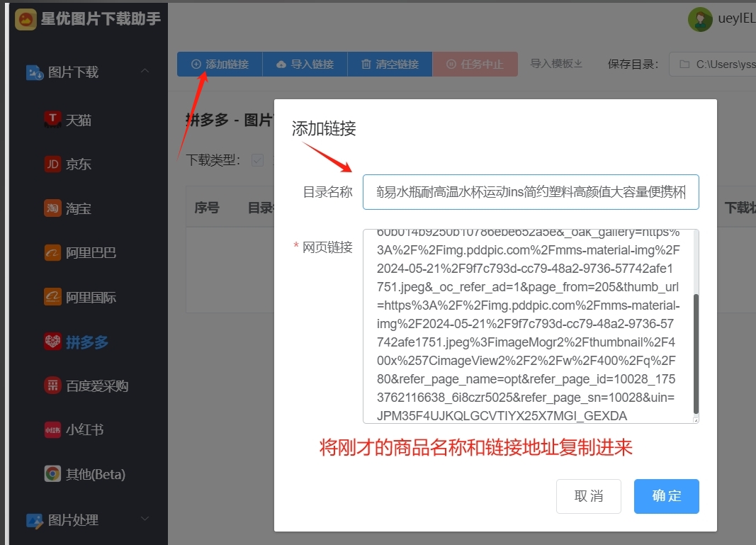This screenshot has height=545, width=756.
Task: Select 拼多多 menu label
Action: tap(86, 342)
